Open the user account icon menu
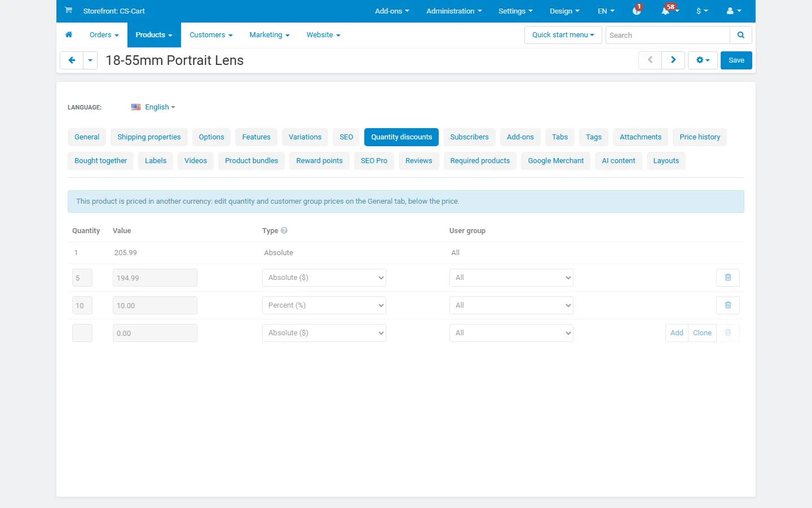The width and height of the screenshot is (812, 508). point(734,11)
